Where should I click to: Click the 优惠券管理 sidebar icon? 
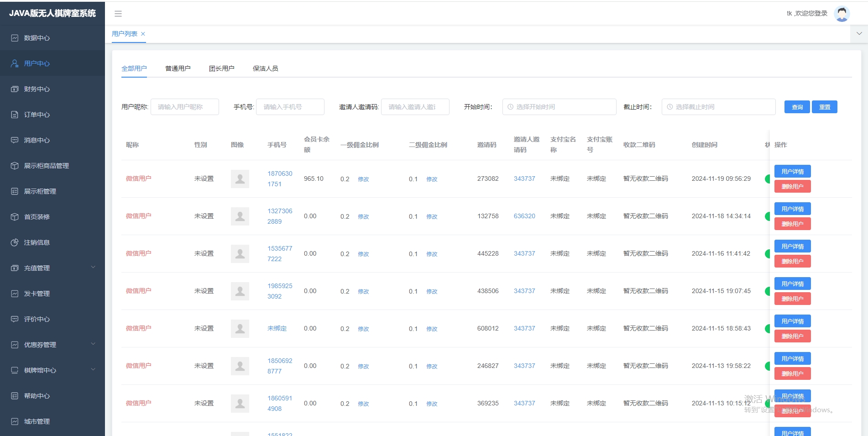[x=15, y=345]
